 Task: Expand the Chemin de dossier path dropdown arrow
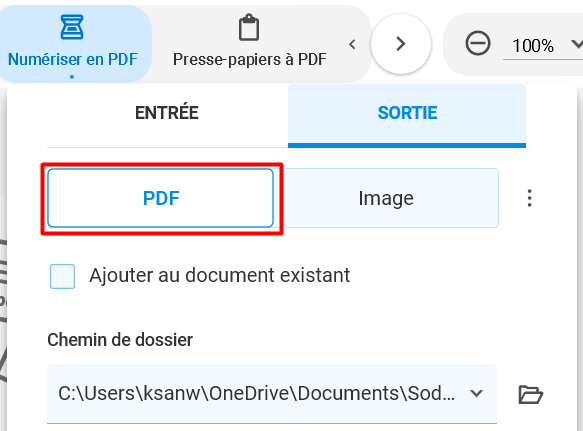tap(476, 393)
